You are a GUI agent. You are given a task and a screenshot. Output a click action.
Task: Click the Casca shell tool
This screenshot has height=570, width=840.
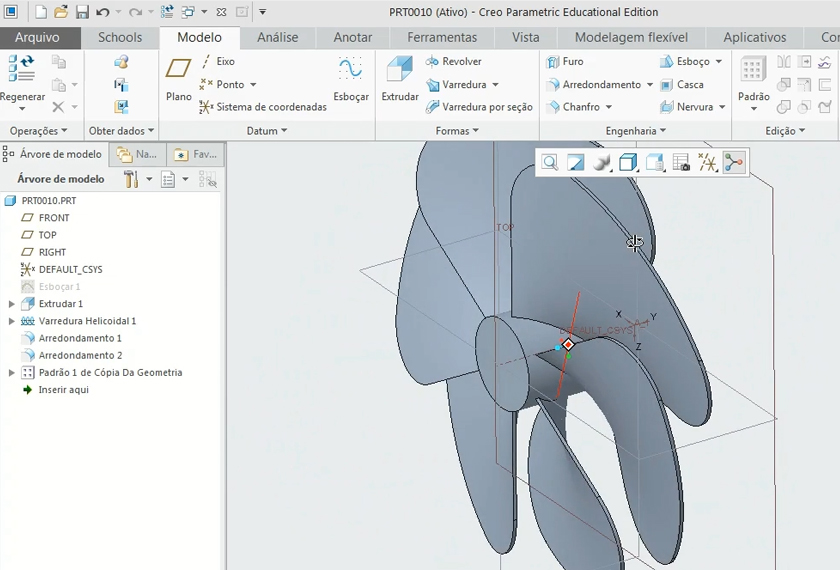coord(682,85)
